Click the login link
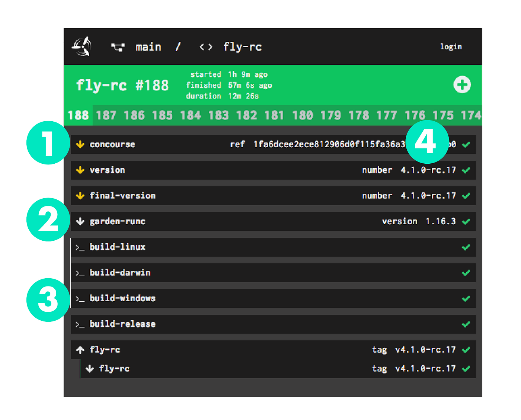 451,47
